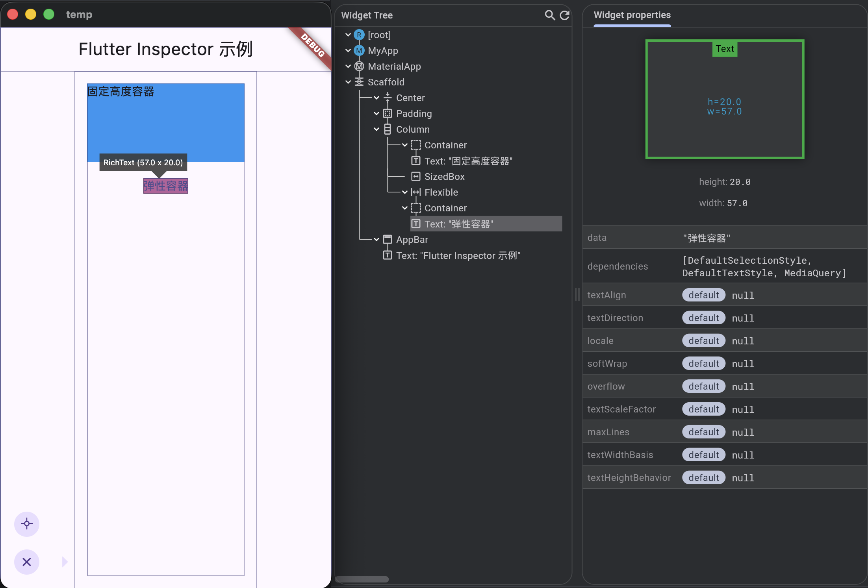This screenshot has height=588, width=868.
Task: Close the inspector overlay with X button
Action: click(27, 562)
